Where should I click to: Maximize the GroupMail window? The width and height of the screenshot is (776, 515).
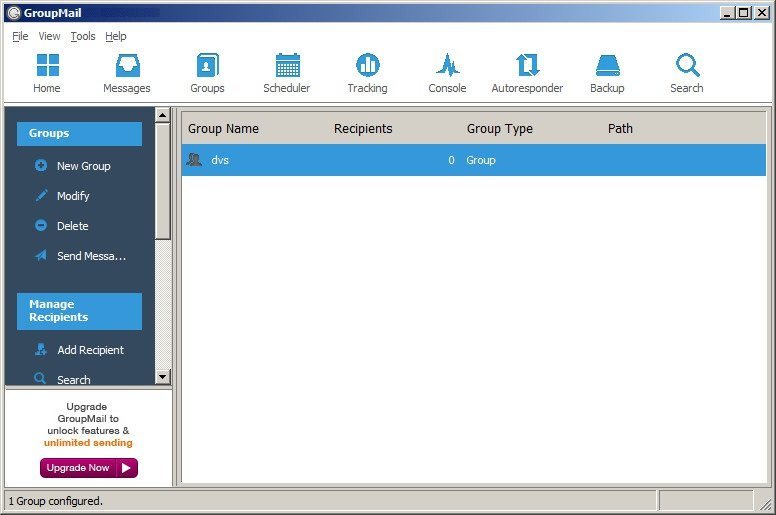tap(744, 13)
